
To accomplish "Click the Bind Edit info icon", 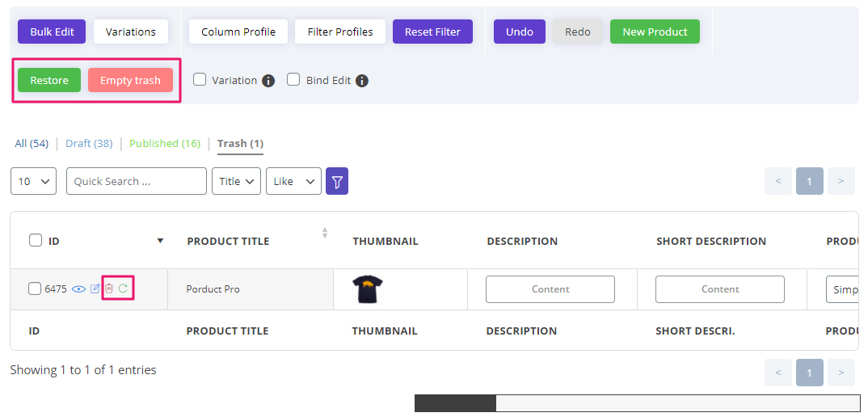I will 362,81.
